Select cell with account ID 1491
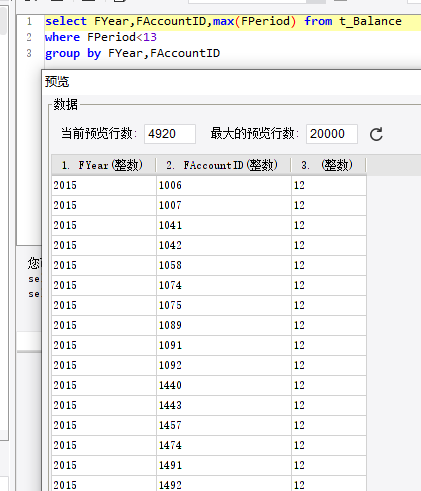 pos(224,465)
